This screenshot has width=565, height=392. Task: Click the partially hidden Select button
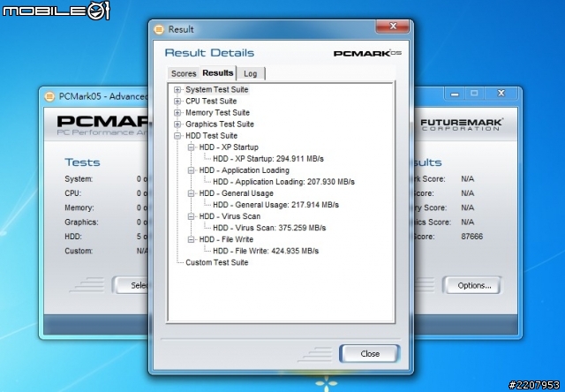click(x=131, y=285)
